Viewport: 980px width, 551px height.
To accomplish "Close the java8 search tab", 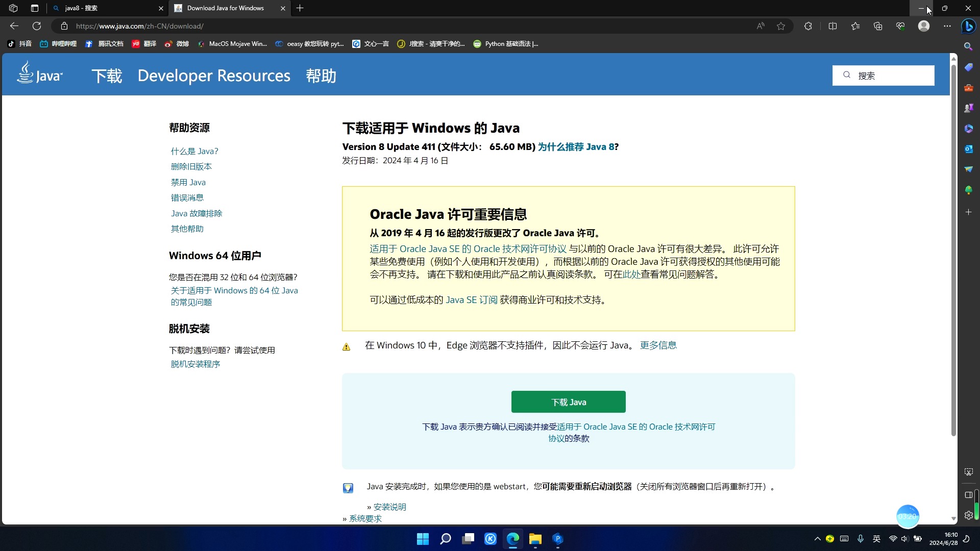I will (161, 8).
